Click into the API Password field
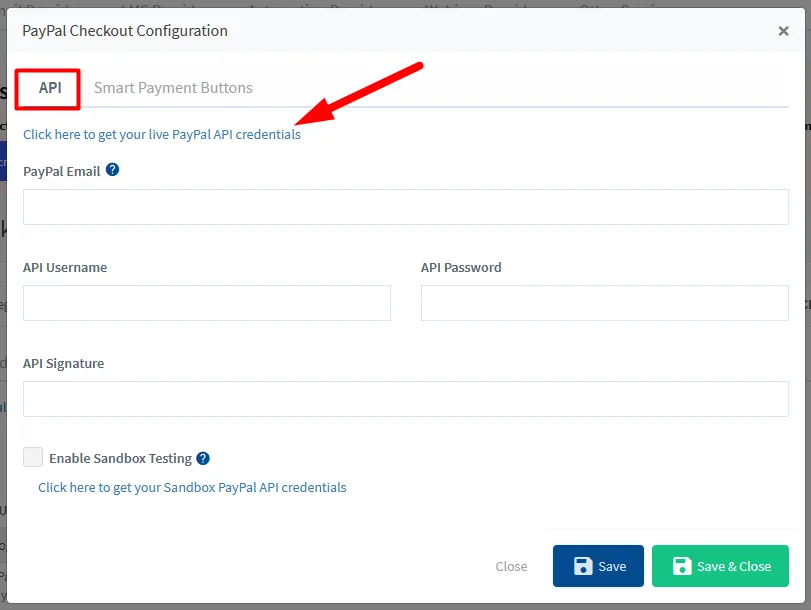 tap(605, 303)
